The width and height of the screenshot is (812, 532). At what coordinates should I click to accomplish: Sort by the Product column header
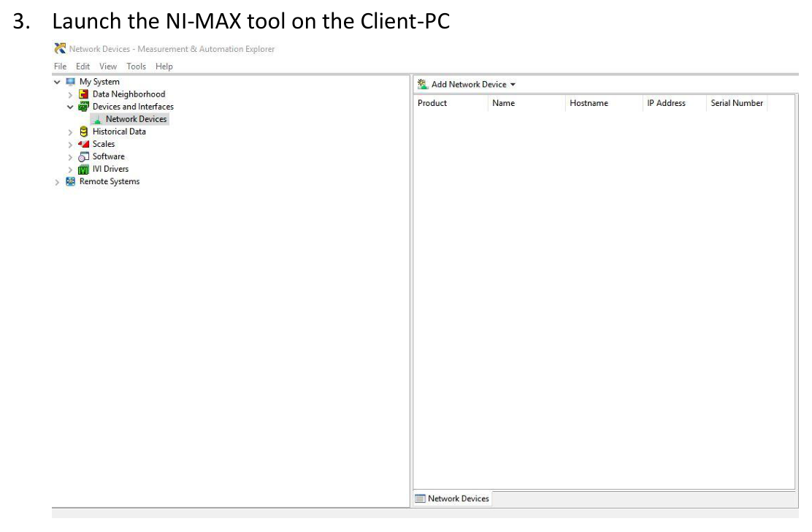pos(451,103)
